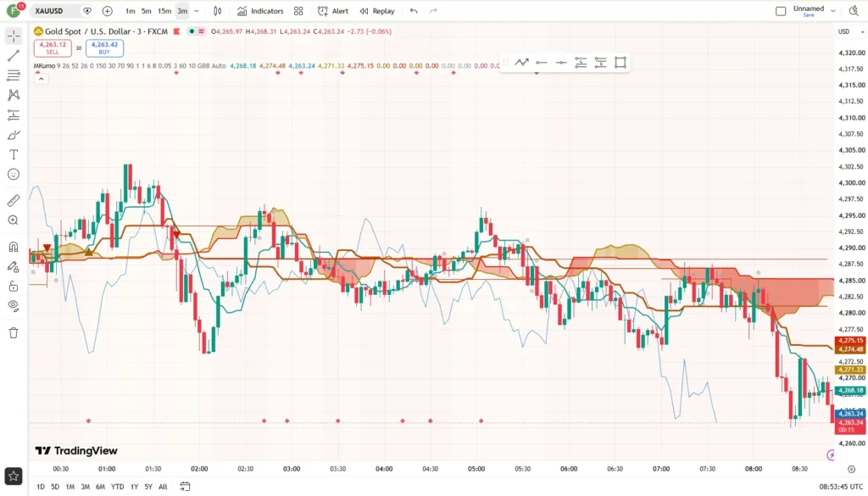Open the layout setup square icon
This screenshot has width=868, height=496.
click(x=781, y=11)
